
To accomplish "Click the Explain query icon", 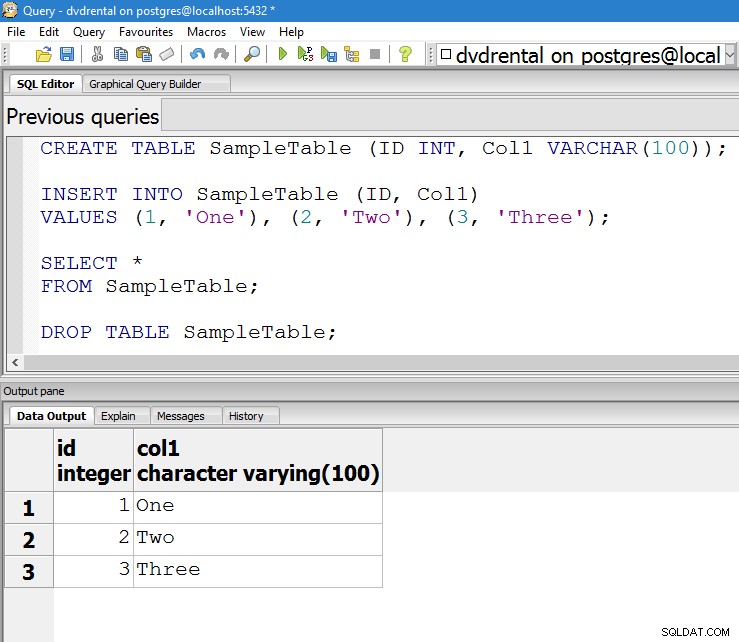I will (x=352, y=55).
